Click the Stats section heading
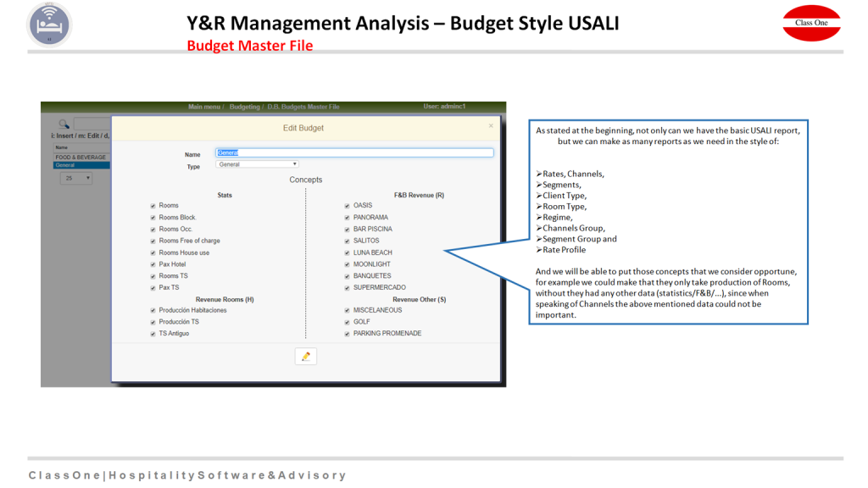The height and width of the screenshot is (488, 868). coord(225,196)
